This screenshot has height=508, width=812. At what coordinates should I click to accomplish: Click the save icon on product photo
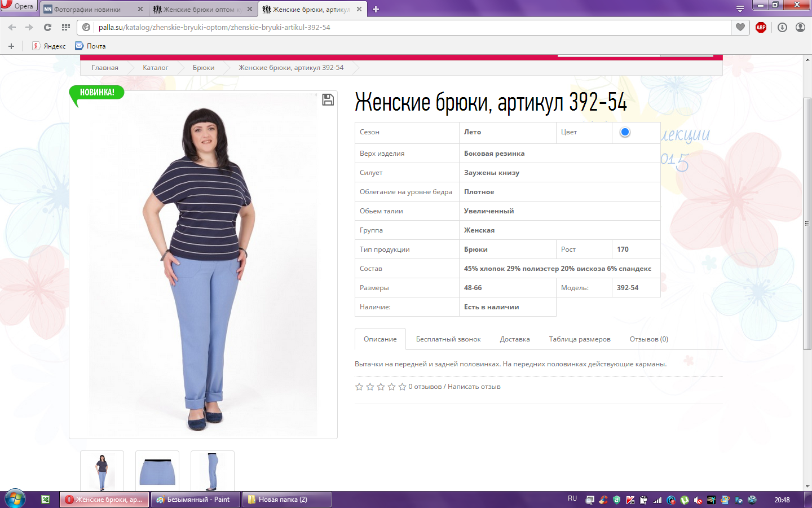328,100
